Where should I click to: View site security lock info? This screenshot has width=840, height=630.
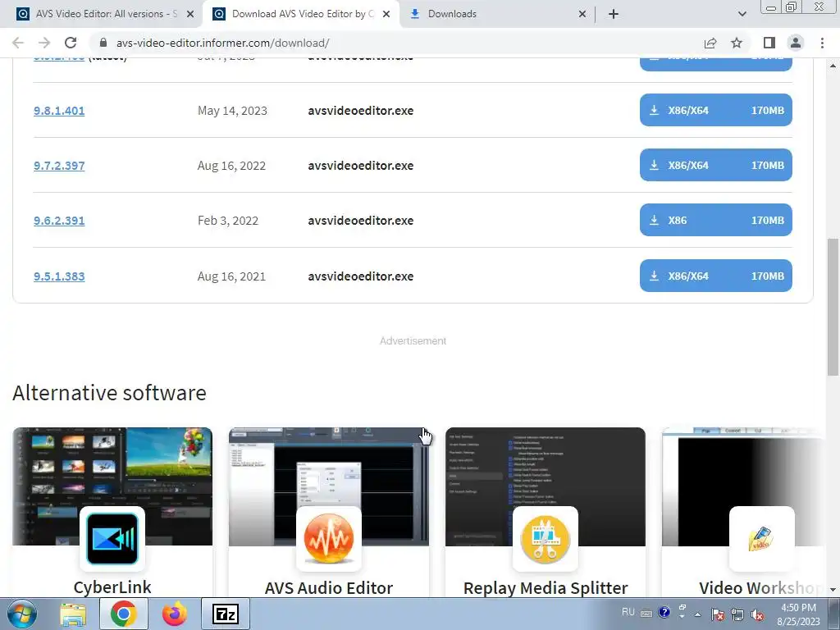pyautogui.click(x=103, y=43)
